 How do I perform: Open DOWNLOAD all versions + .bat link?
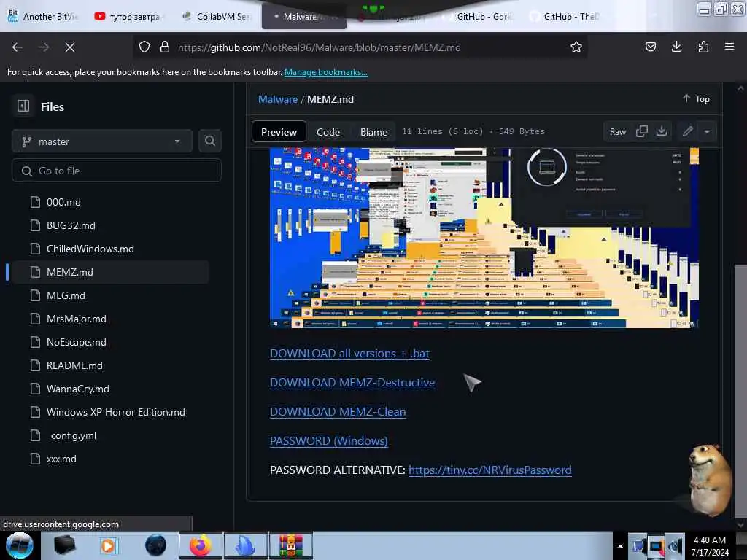coord(349,354)
